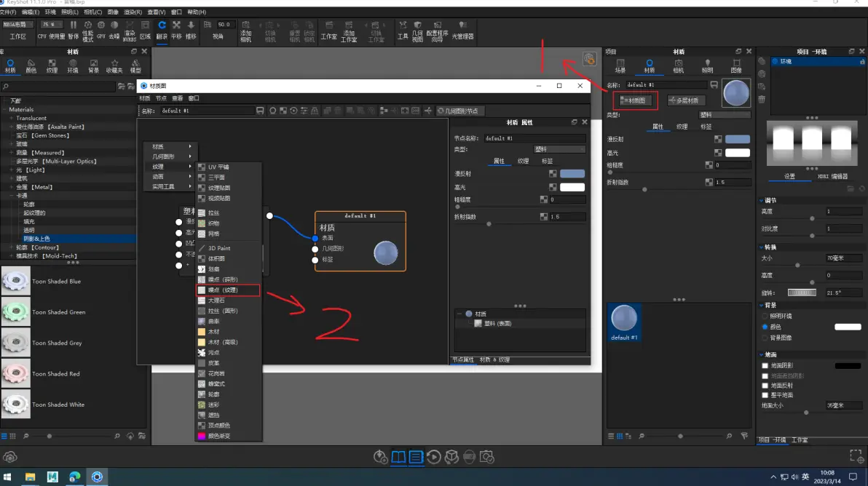Select the Region (区域) render tool

pyautogui.click(x=145, y=30)
